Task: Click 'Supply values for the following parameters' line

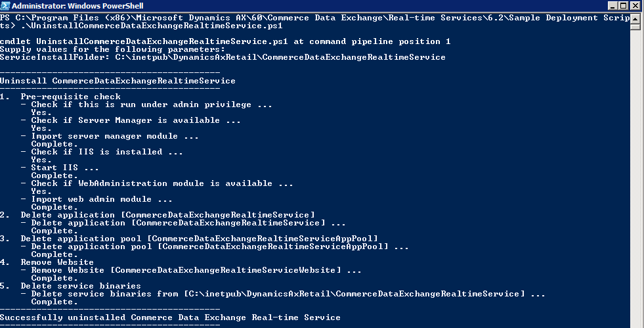Action: point(112,49)
